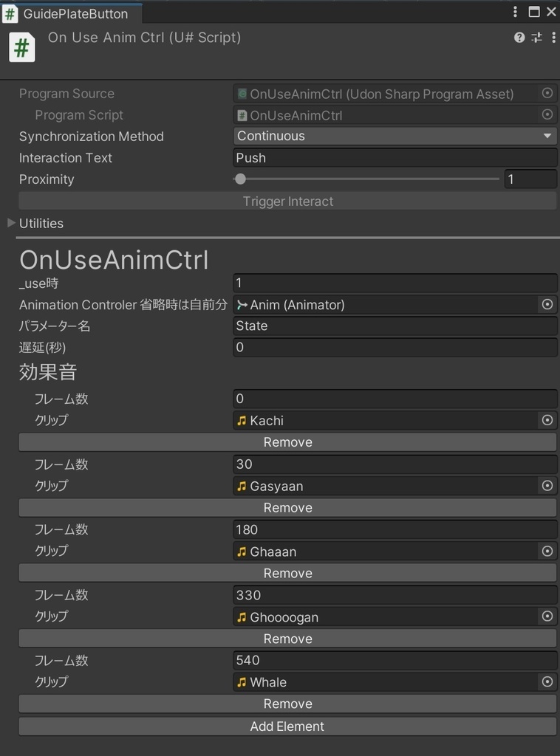Viewport: 560px width, 756px height.
Task: Open the Synchronization Method dropdown
Action: (395, 136)
